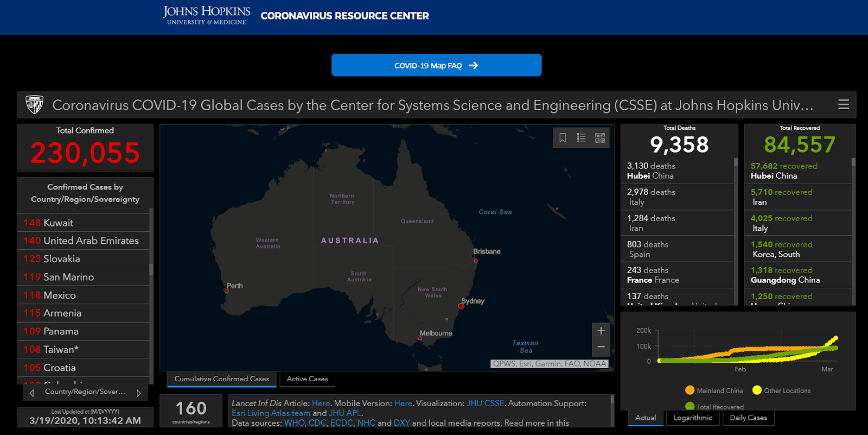Select 1,540 recovered Korea, South entry
Screen dimensions: 868x435
click(x=798, y=249)
